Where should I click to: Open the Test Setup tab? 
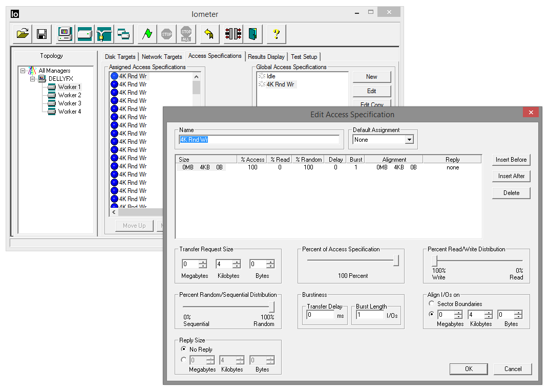[304, 57]
